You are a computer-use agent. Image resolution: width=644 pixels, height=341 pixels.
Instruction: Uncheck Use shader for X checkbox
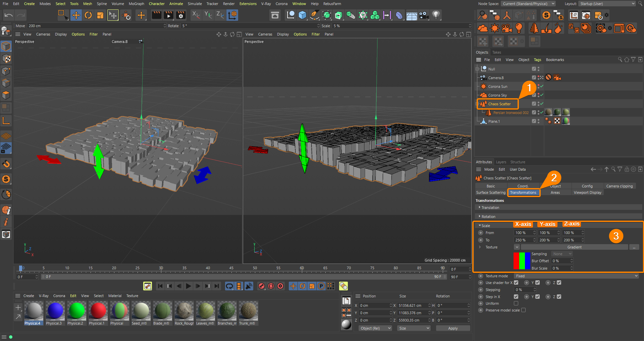[x=516, y=283]
